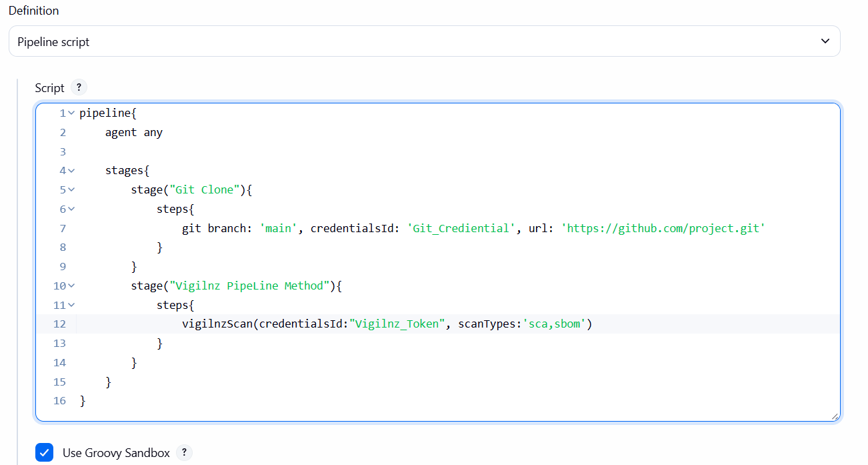
Task: Click the fold arrow next to steps line 6
Action: pyautogui.click(x=69, y=209)
